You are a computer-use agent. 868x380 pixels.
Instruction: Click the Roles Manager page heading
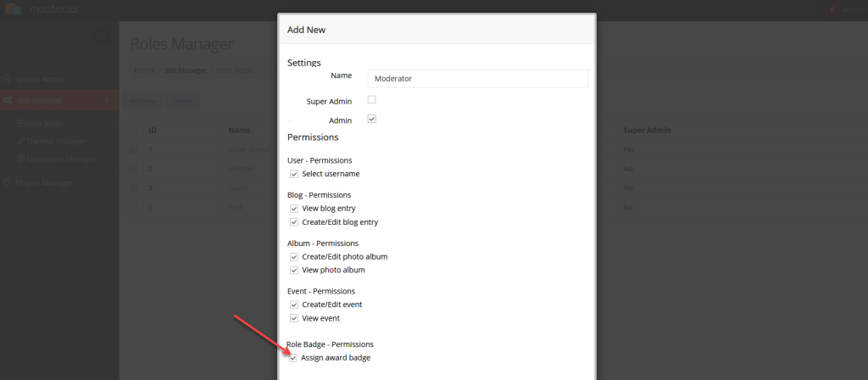181,44
